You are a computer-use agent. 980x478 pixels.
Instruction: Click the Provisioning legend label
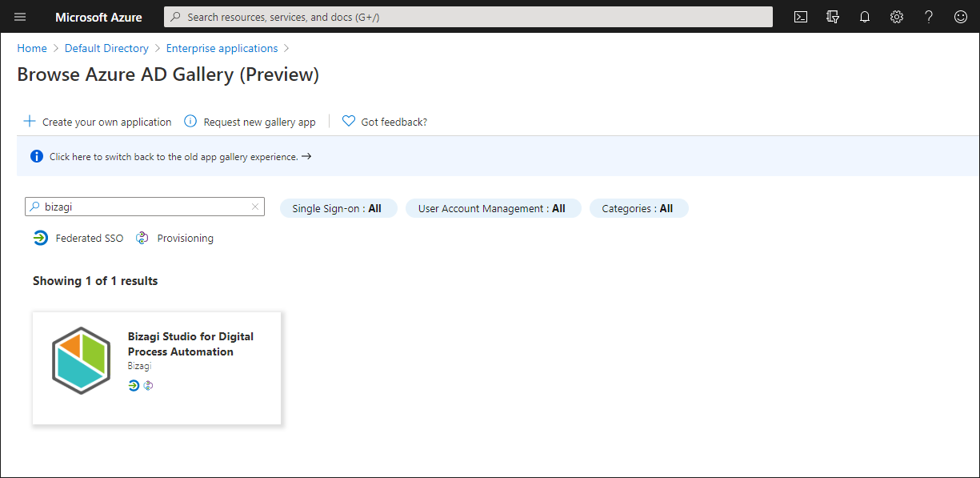[186, 238]
